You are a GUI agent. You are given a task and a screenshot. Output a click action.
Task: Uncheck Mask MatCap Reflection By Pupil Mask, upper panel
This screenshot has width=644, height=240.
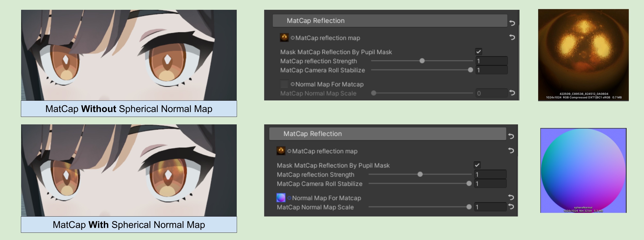(x=478, y=52)
